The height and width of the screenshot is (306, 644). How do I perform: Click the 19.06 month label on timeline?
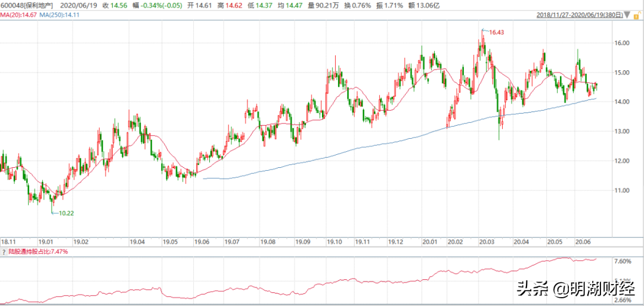(x=202, y=242)
